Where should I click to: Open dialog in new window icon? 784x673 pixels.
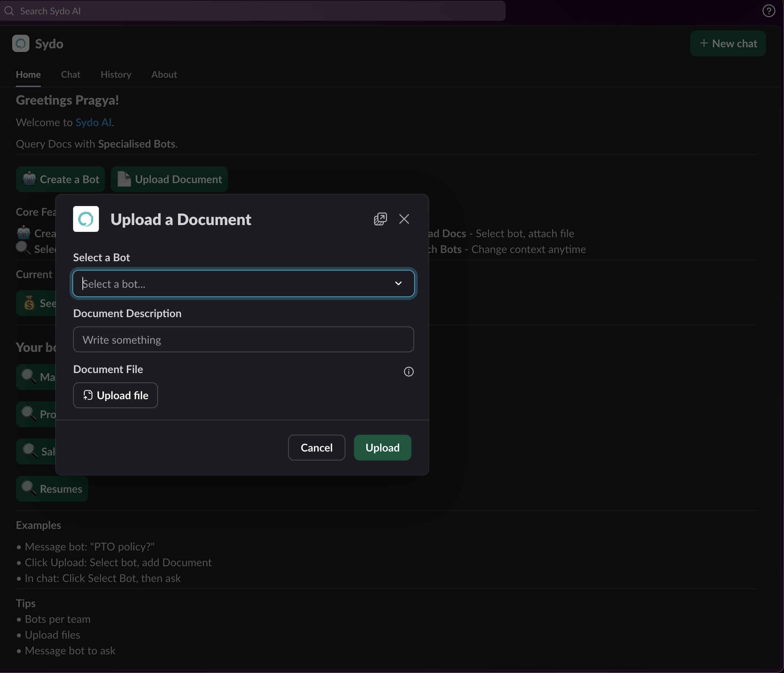tap(380, 219)
